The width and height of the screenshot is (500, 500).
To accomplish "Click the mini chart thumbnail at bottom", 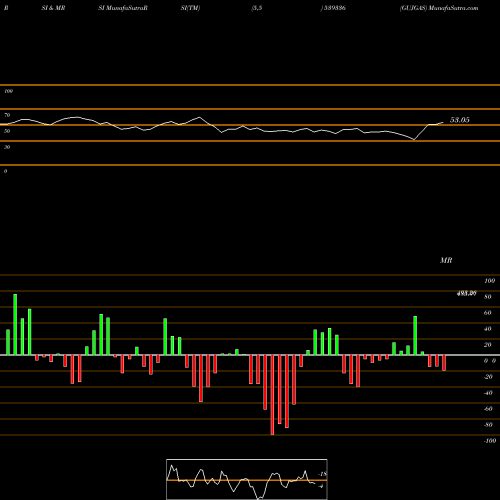I will (x=247, y=479).
